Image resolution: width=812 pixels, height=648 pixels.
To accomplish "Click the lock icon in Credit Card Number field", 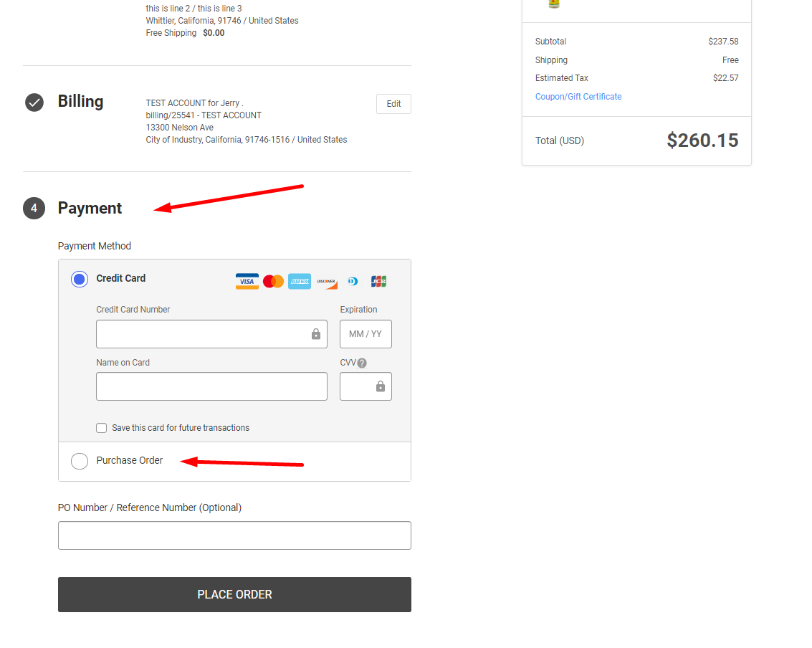I will click(x=316, y=334).
